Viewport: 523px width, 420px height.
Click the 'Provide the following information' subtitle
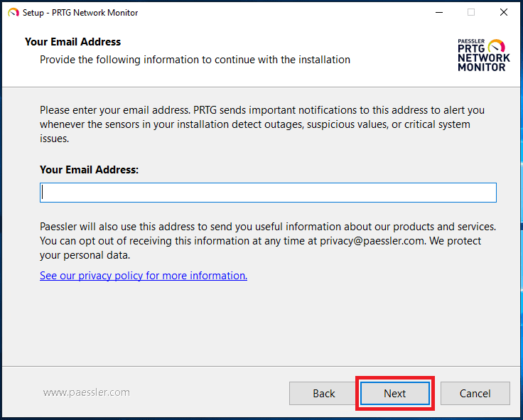(195, 60)
